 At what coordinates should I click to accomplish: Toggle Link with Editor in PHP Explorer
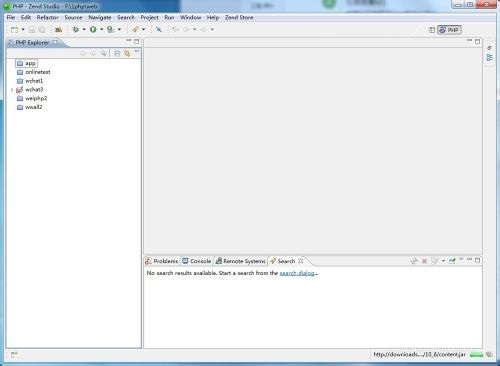pyautogui.click(x=127, y=53)
